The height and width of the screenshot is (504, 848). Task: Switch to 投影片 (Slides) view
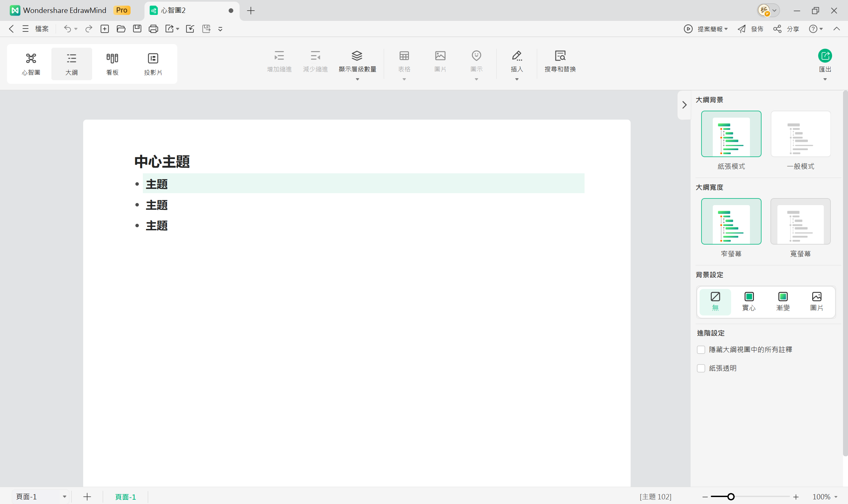coord(153,63)
